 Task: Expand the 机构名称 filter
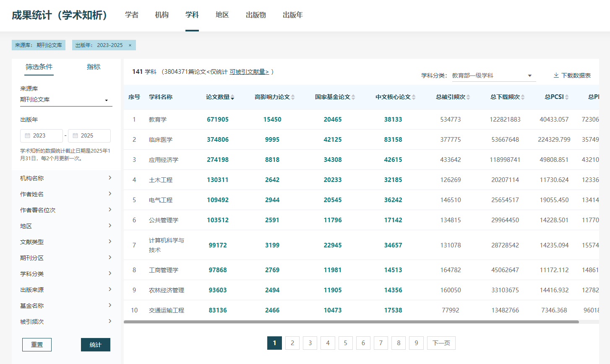(66, 178)
